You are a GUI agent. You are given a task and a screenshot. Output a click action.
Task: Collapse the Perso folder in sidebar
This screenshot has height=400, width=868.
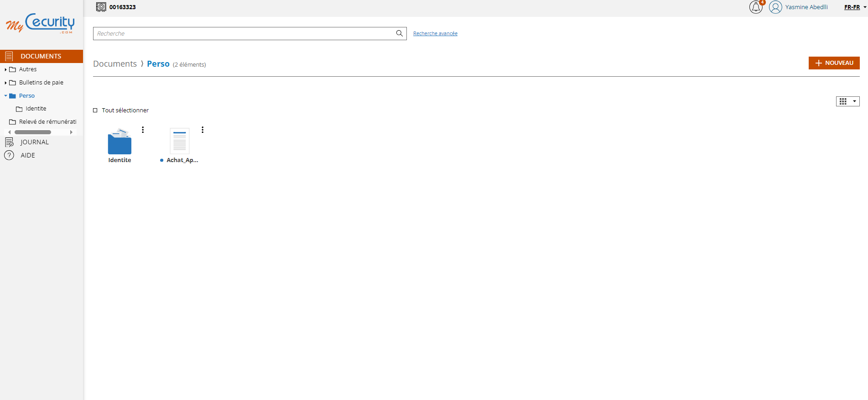tap(5, 96)
